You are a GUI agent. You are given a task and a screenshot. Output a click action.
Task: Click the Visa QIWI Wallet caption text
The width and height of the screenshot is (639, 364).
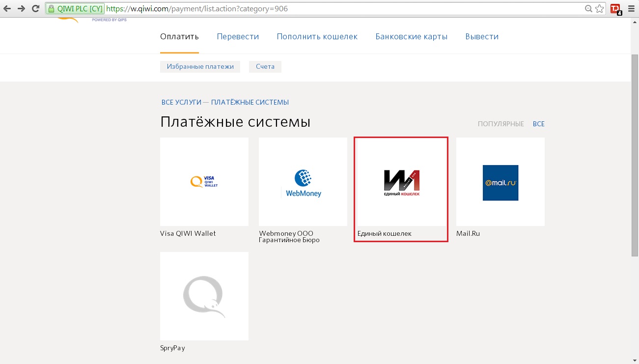188,233
